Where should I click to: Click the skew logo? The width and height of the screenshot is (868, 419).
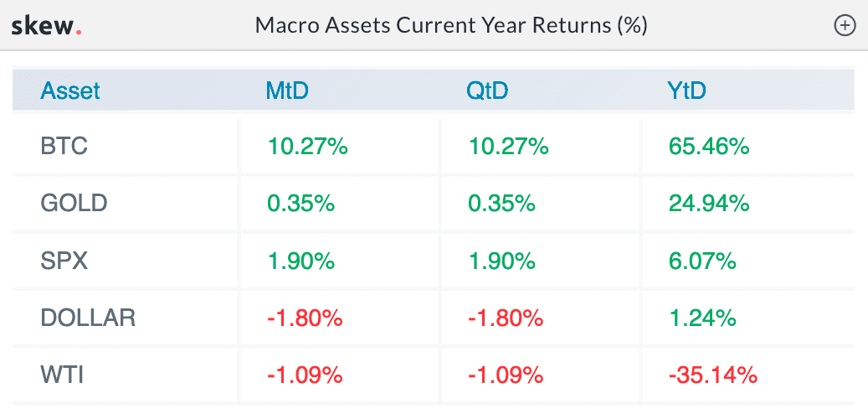(47, 25)
